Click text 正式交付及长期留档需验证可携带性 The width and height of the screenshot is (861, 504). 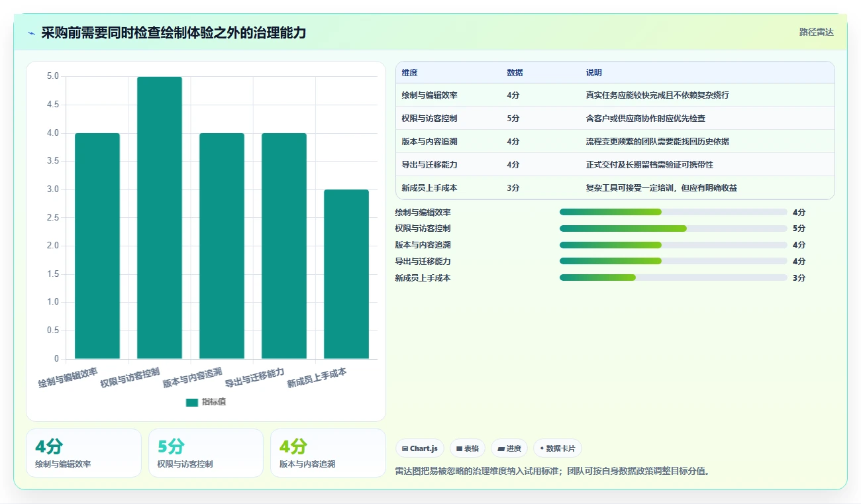pos(650,165)
